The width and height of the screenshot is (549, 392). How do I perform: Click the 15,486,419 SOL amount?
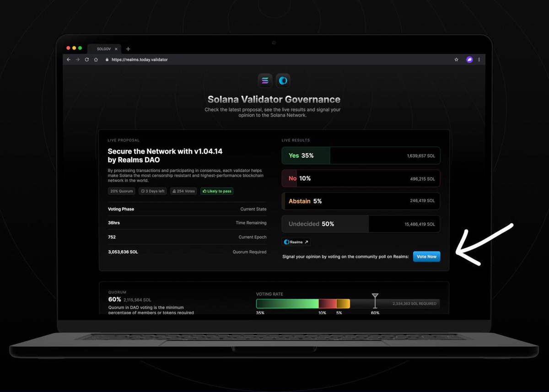[420, 224]
